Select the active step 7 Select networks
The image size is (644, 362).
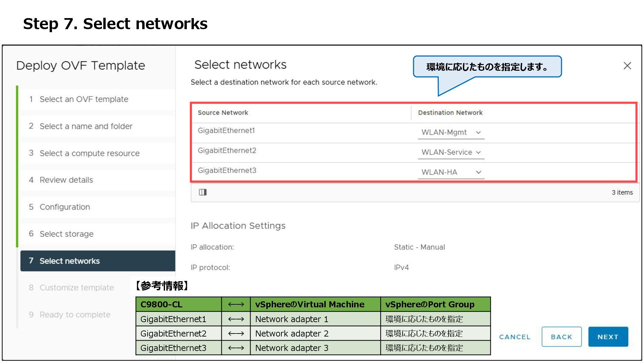69,261
